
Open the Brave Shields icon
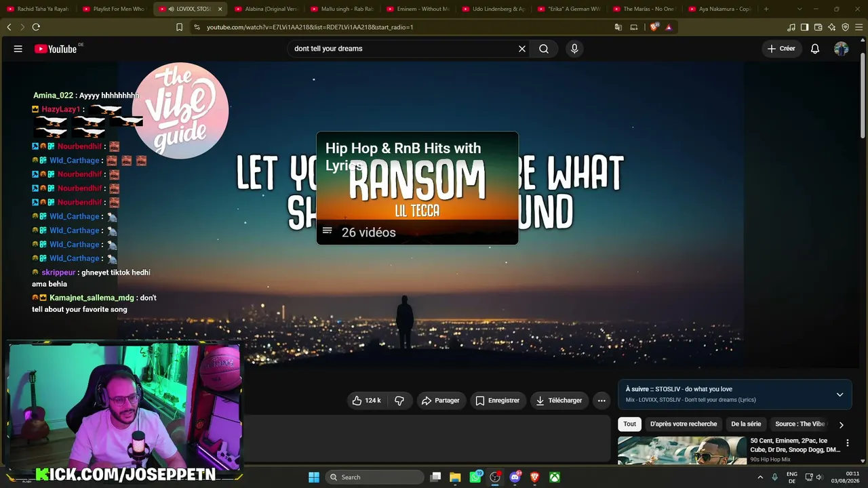(x=654, y=27)
